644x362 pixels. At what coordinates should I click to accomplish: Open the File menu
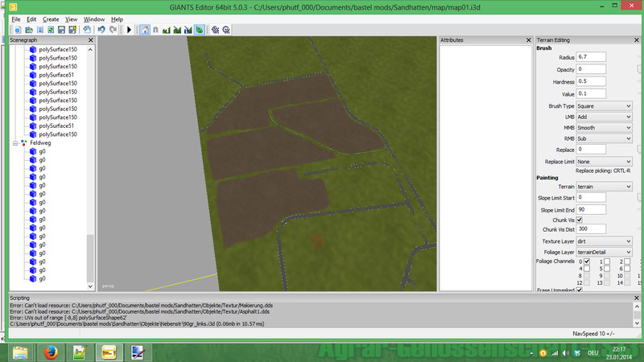[x=16, y=19]
